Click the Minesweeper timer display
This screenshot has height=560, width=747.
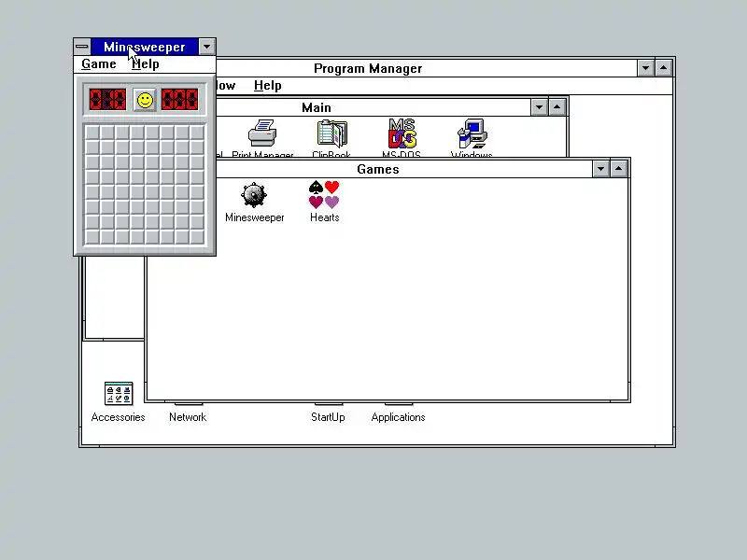(x=179, y=100)
